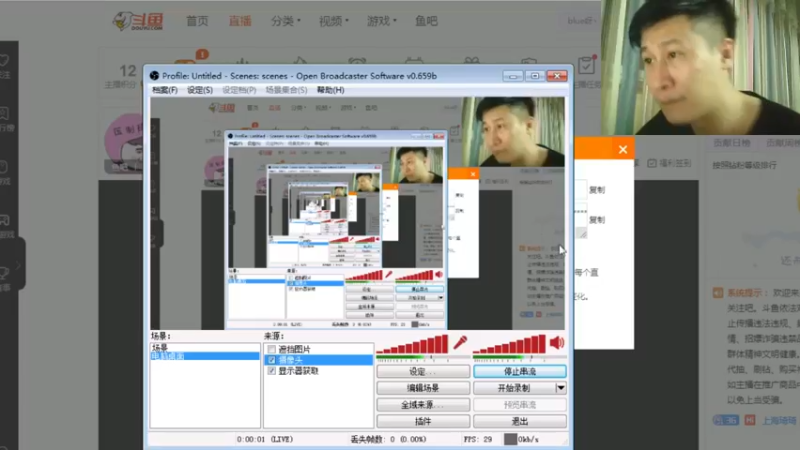Click the clipboard task icon with red dot

click(587, 65)
